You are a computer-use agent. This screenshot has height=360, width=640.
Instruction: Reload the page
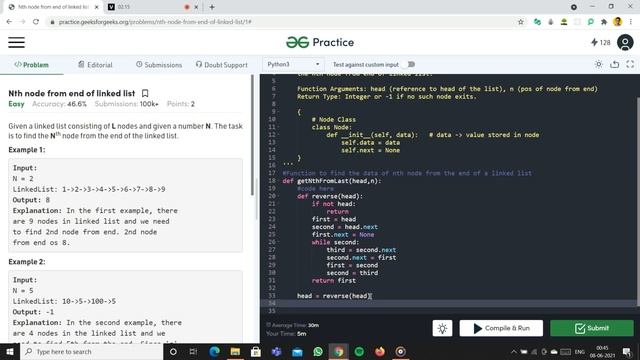[x=36, y=22]
